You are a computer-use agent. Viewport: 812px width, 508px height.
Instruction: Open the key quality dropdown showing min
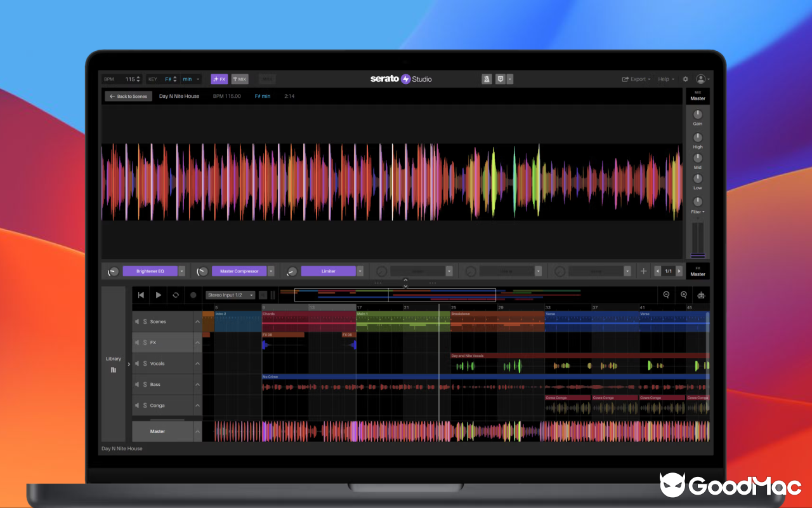tap(190, 79)
